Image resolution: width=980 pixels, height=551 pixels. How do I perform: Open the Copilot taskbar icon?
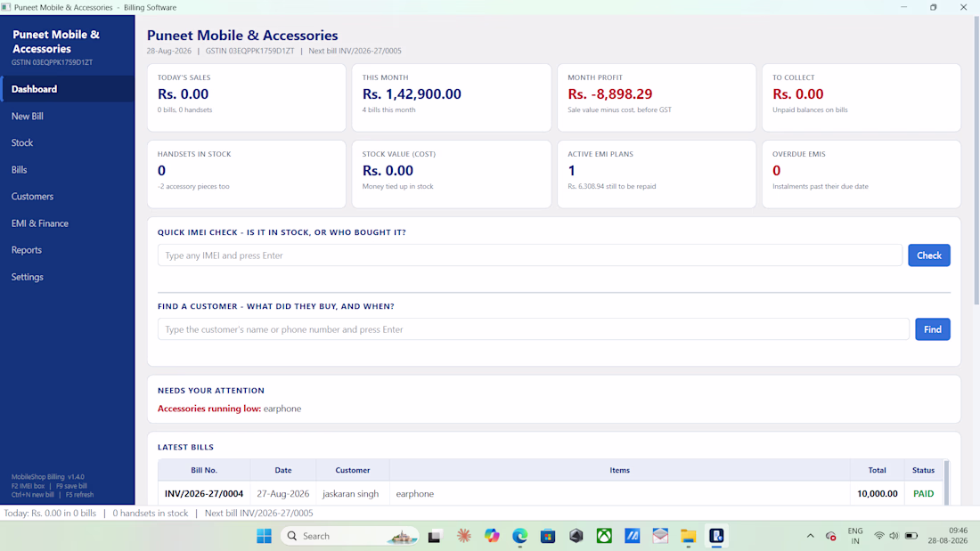pos(492,536)
